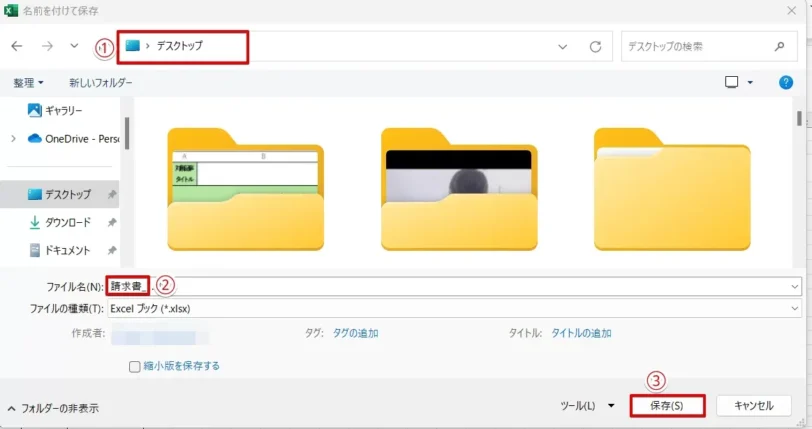Viewport: 812px width, 429px height.
Task: Select デスクトップ in the navigation pane
Action: click(60, 194)
